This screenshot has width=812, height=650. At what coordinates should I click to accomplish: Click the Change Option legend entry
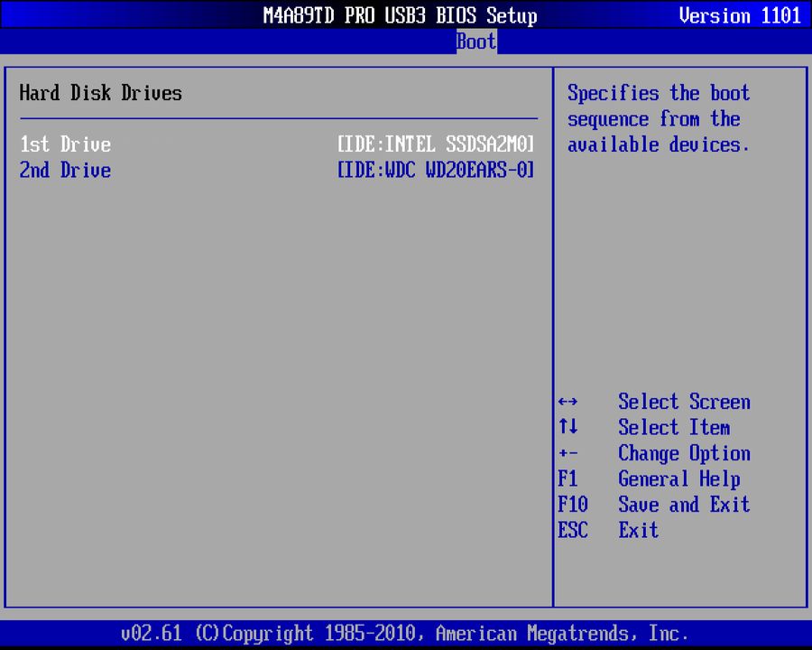click(x=684, y=453)
